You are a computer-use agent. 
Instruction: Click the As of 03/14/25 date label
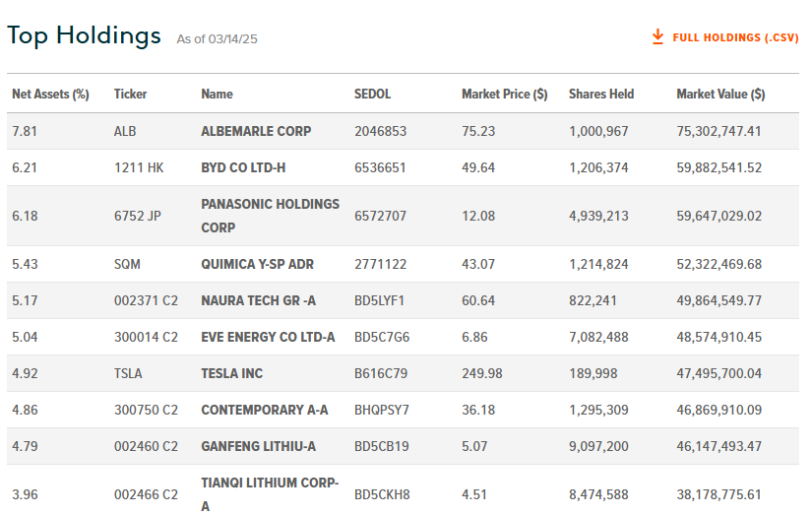pos(217,39)
